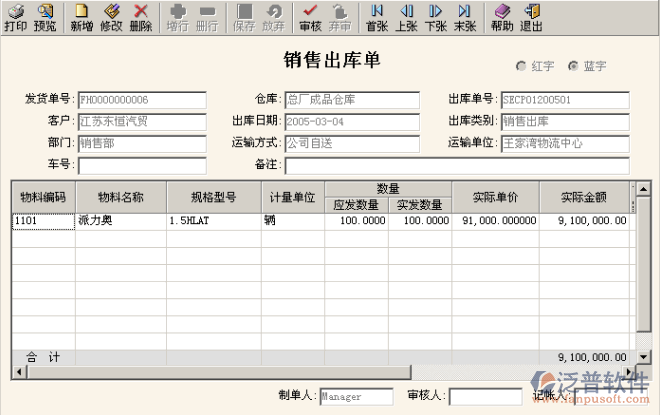This screenshot has height=415, width=660.
Task: Select the 蓝字 (Blue) radio button
Action: point(573,66)
